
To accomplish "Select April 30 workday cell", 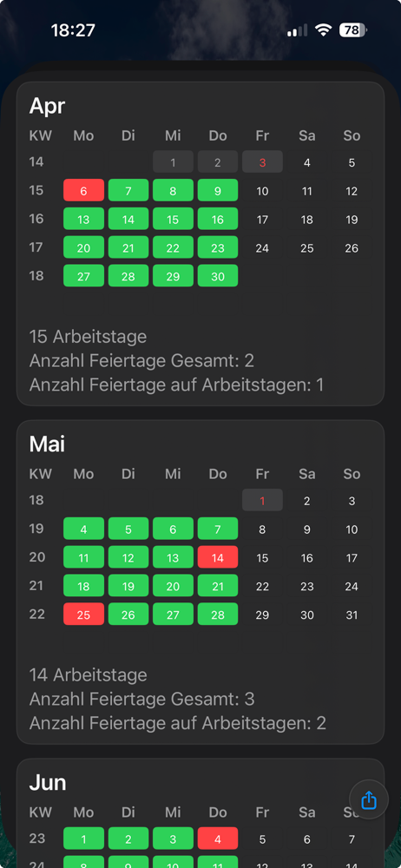I will 218,276.
